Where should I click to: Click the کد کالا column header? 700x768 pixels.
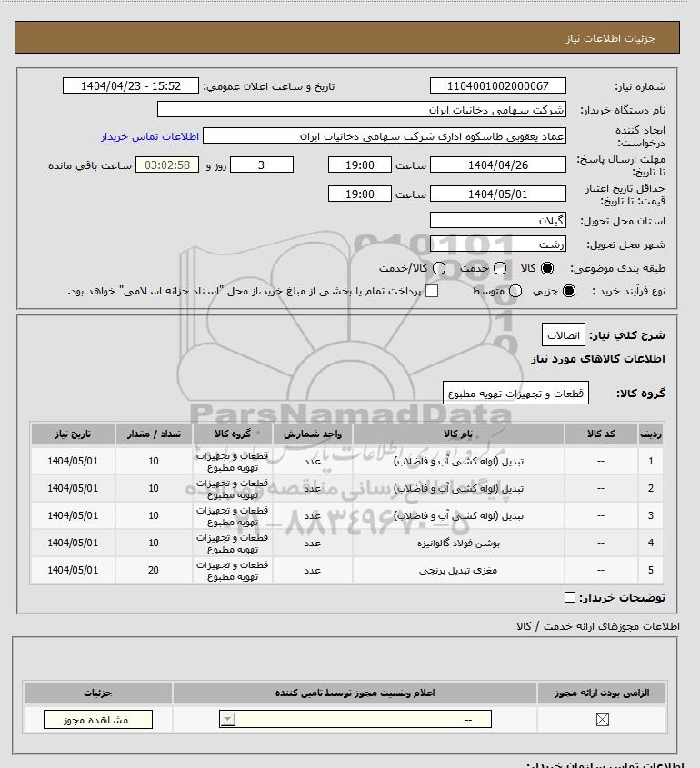click(601, 434)
